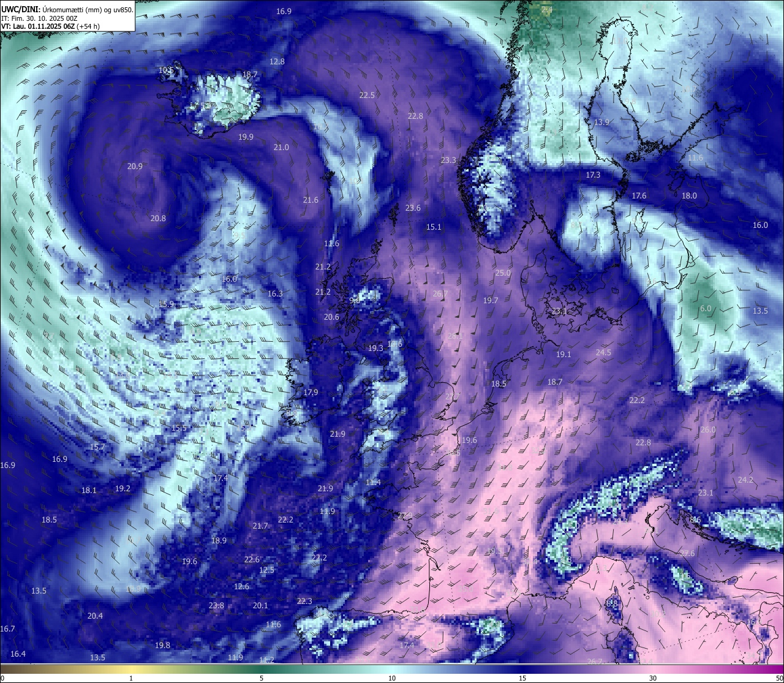Viewport: 784px width, 683px height.
Task: Click the value label '12.6'
Action: pos(241,587)
